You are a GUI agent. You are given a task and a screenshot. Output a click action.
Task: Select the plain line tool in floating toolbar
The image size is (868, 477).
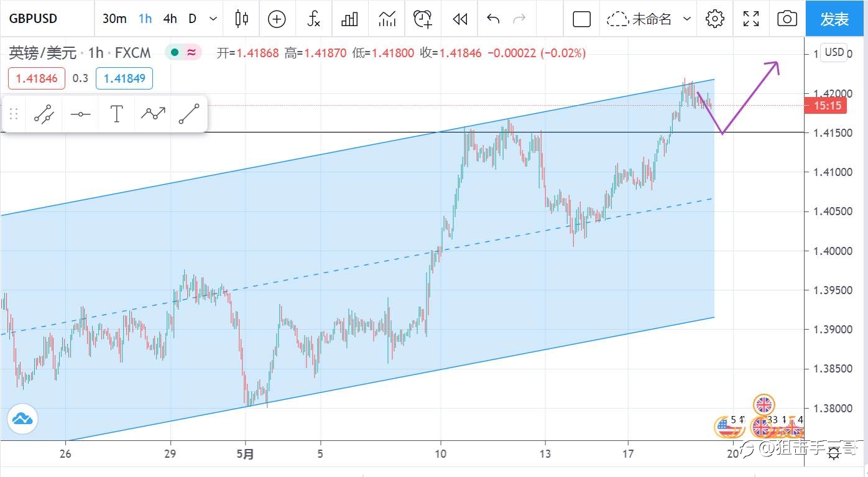point(189,114)
